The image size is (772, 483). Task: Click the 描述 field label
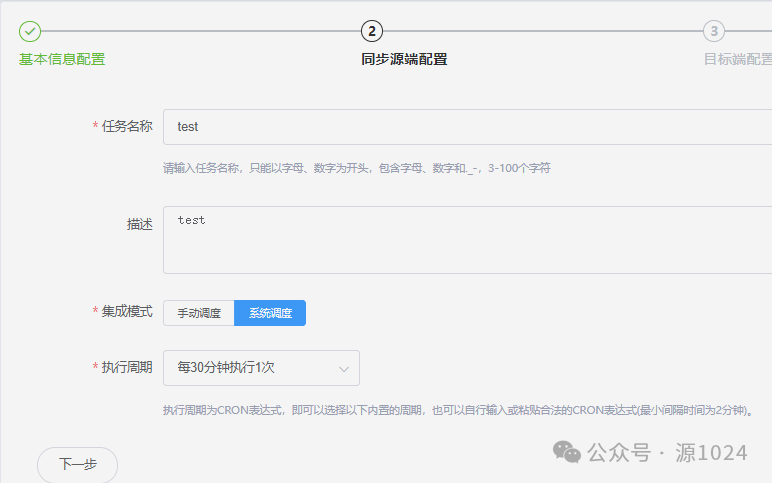click(140, 225)
